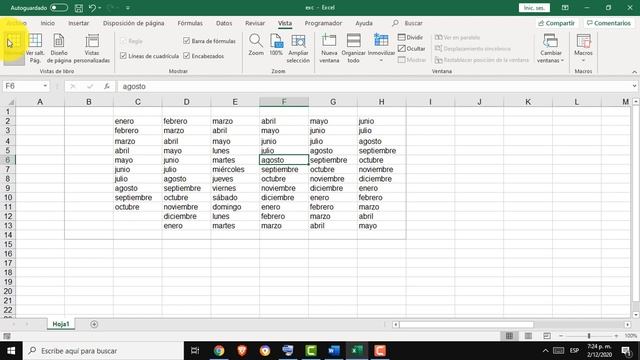Switch to Page Break Preview in status bar
640x360 pixels.
tap(547, 336)
